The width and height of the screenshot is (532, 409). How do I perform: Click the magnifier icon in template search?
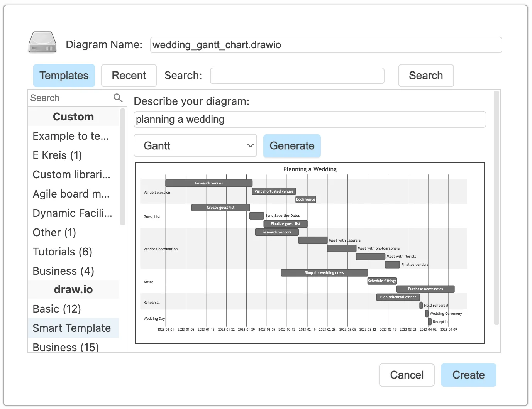[118, 98]
